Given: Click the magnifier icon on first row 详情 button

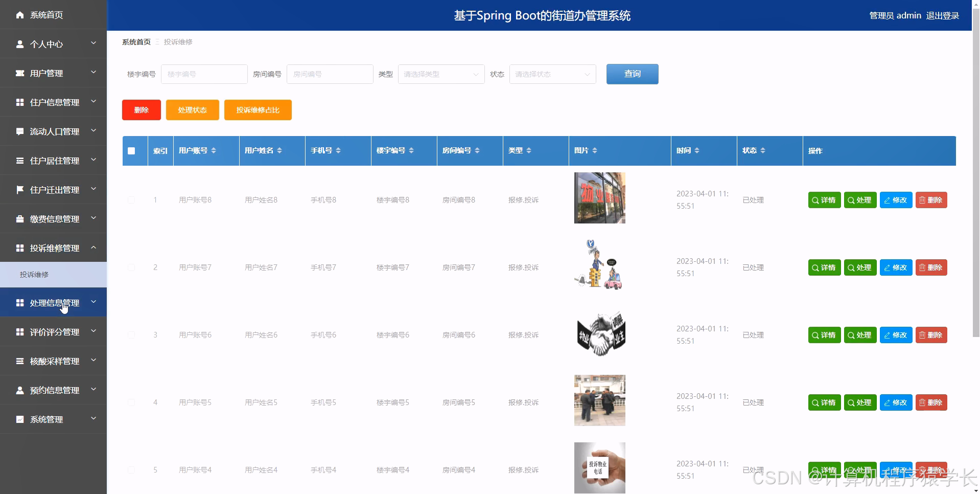Looking at the screenshot, I should pyautogui.click(x=815, y=200).
